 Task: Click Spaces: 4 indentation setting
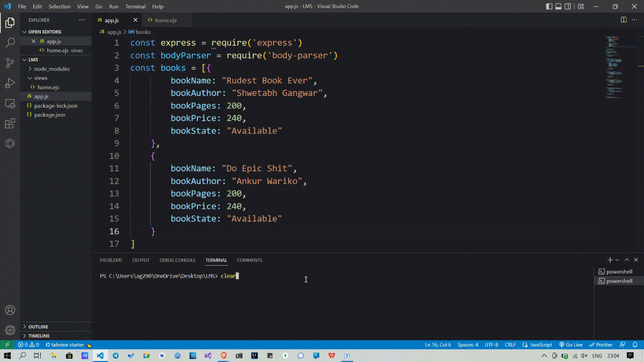(x=468, y=345)
